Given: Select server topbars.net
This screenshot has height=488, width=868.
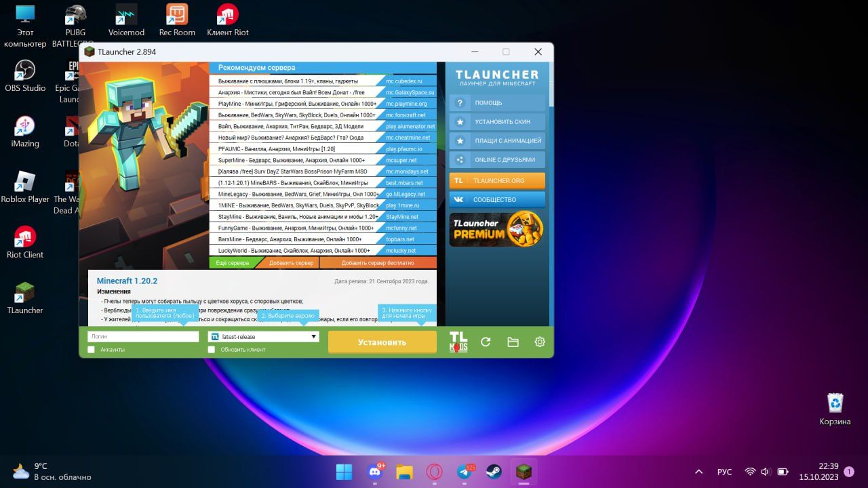Looking at the screenshot, I should coord(323,239).
